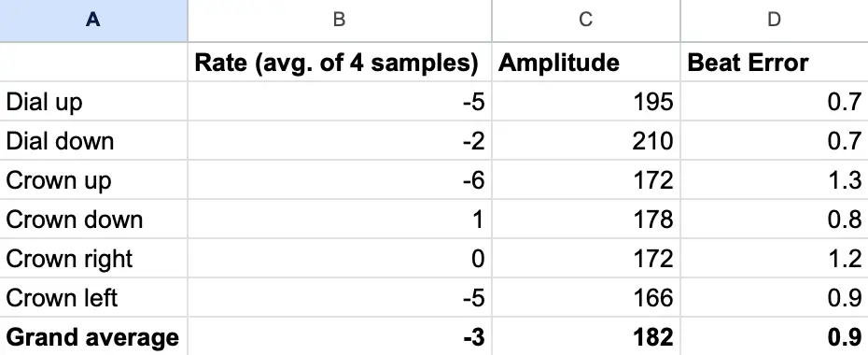Click the Rate (avg. of 4 samples) header cell
868x355 pixels.
[340, 62]
